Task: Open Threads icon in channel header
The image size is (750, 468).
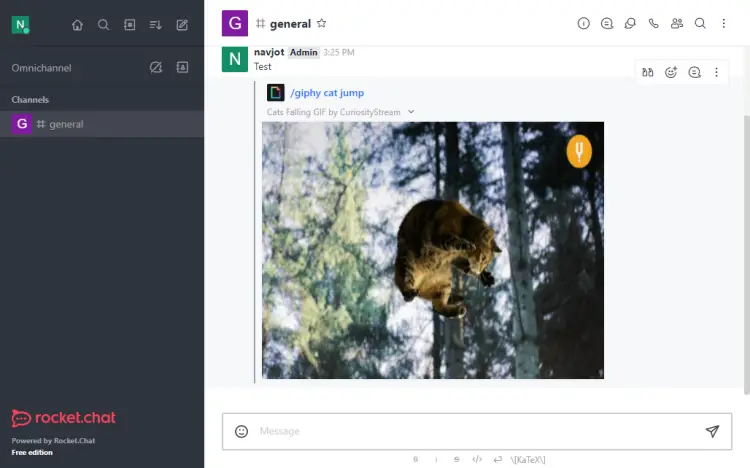Action: coord(607,23)
